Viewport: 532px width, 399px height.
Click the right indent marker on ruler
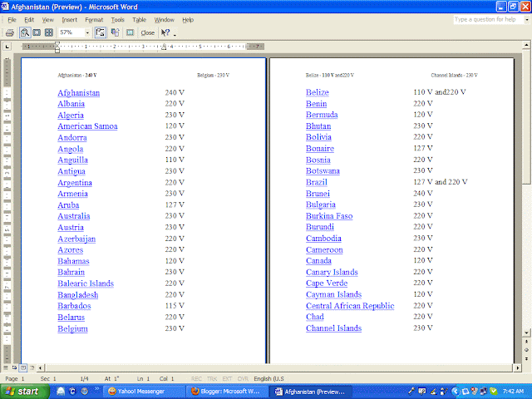tap(164, 47)
